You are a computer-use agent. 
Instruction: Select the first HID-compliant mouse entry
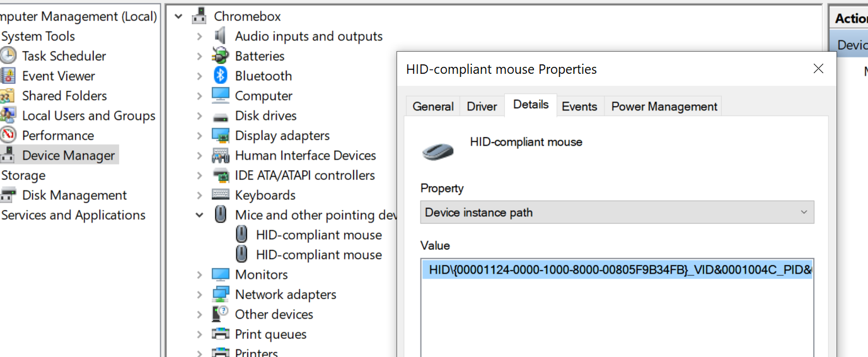[x=318, y=235]
